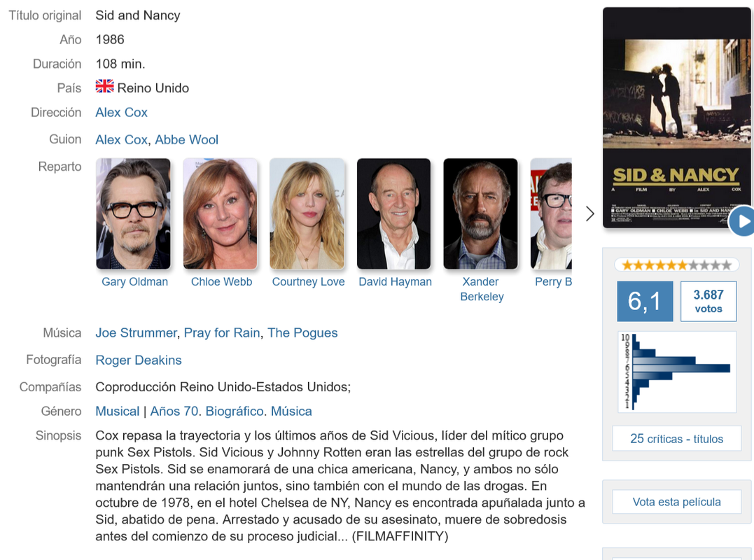Select Xander Berkeley's portrait
The width and height of the screenshot is (754, 560).
pos(480,213)
